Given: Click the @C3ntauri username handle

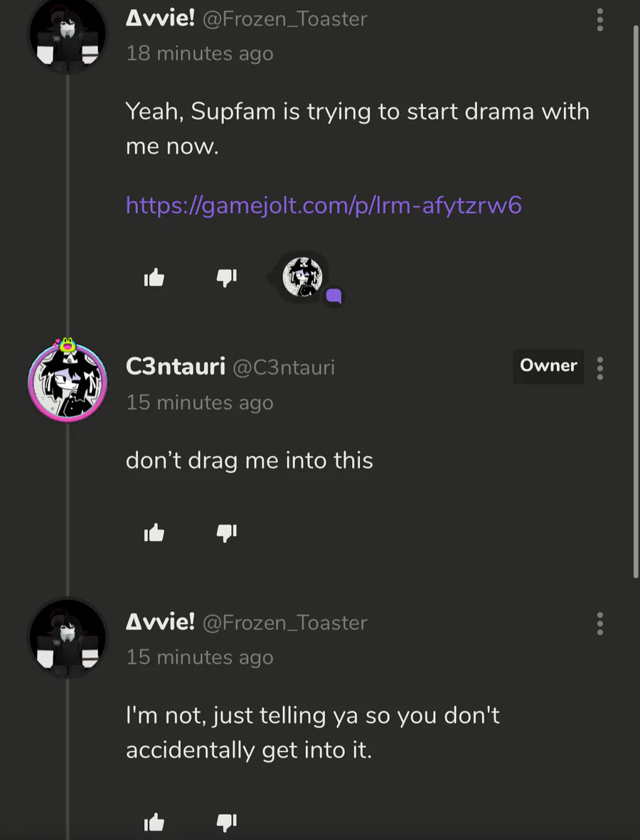Looking at the screenshot, I should click(284, 367).
